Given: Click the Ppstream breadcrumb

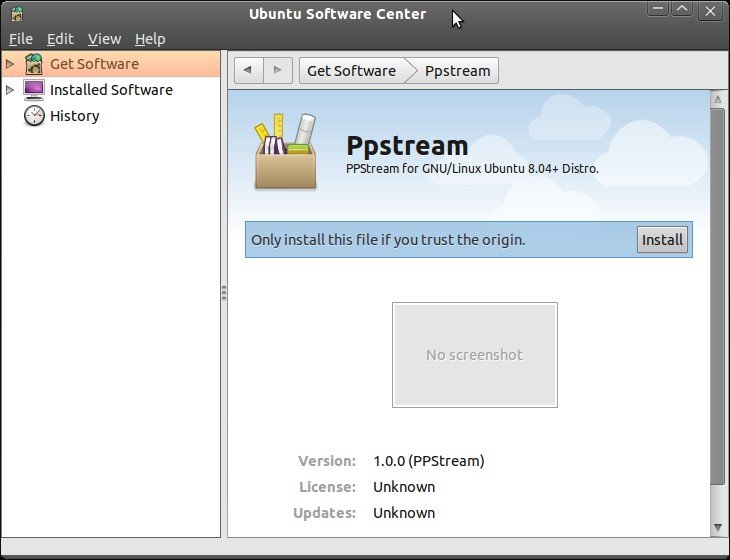Looking at the screenshot, I should point(457,71).
